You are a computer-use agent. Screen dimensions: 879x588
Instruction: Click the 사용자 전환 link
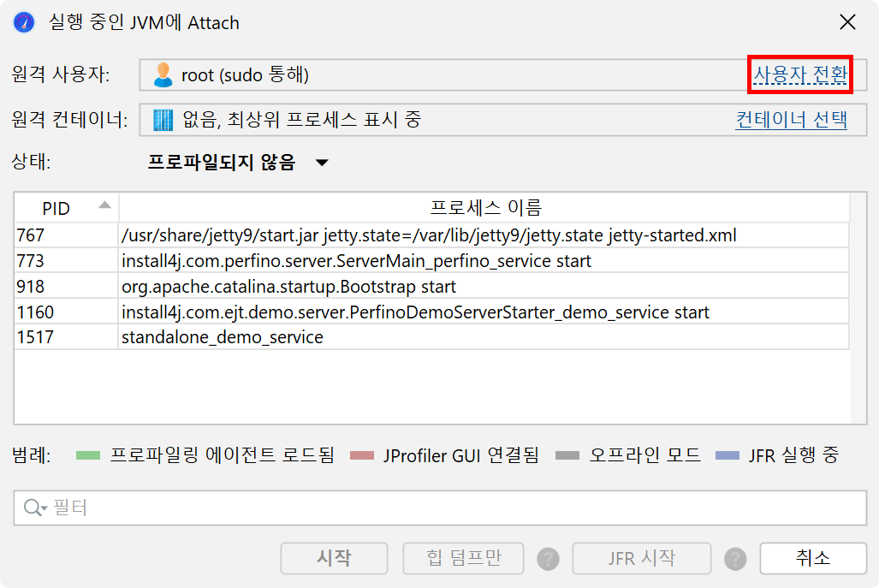click(x=800, y=74)
